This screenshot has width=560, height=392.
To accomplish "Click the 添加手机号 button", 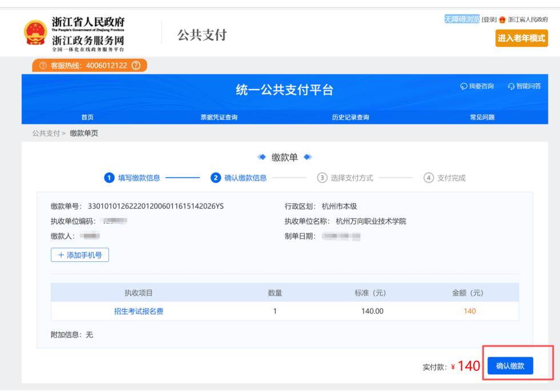I will (79, 255).
